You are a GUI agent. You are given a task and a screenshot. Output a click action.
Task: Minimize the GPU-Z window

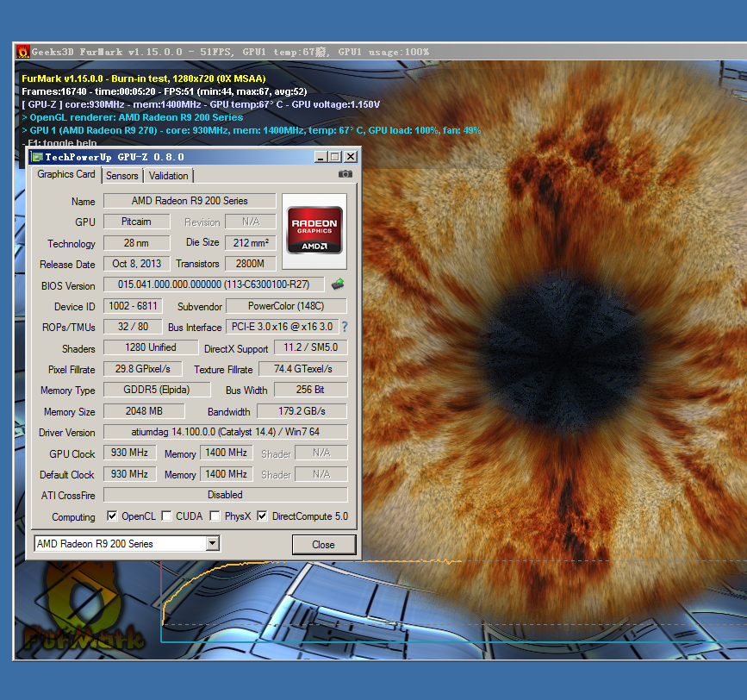click(x=321, y=157)
